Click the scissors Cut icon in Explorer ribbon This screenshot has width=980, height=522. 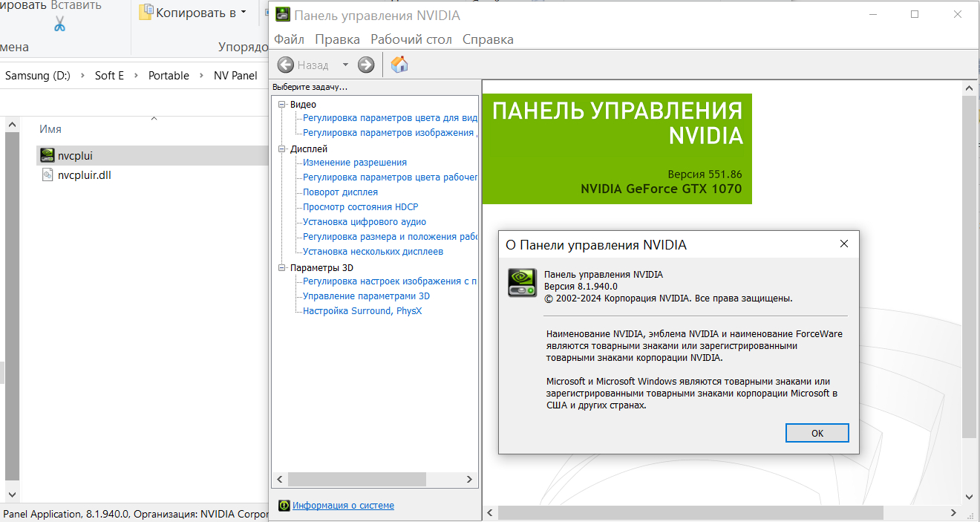point(59,24)
